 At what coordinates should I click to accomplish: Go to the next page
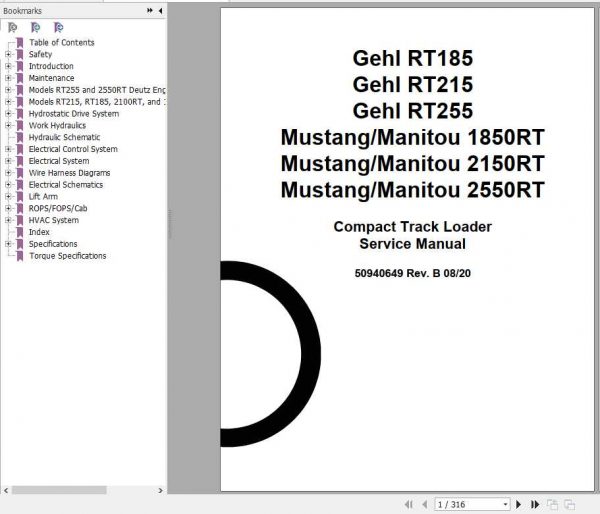(x=519, y=504)
